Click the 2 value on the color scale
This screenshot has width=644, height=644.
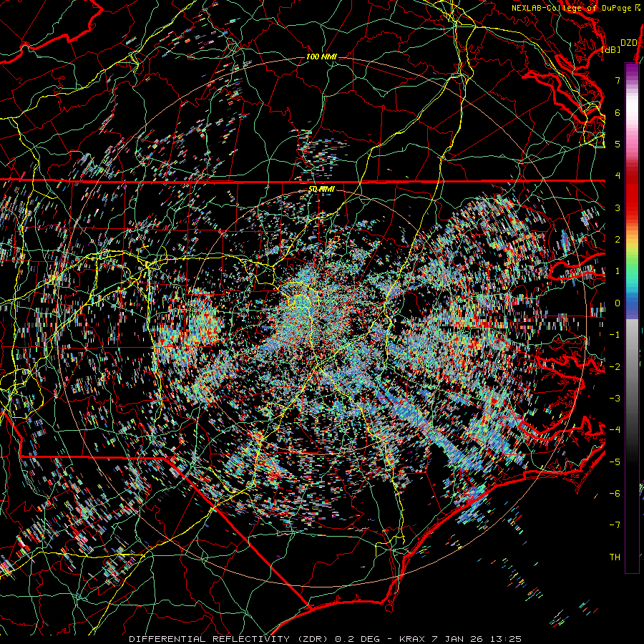[618, 240]
